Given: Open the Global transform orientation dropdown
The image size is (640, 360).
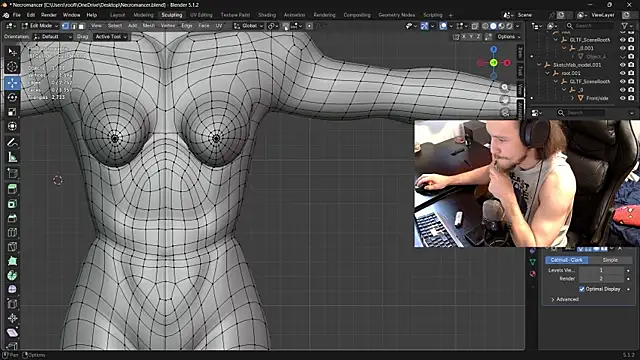Looking at the screenshot, I should click(249, 26).
